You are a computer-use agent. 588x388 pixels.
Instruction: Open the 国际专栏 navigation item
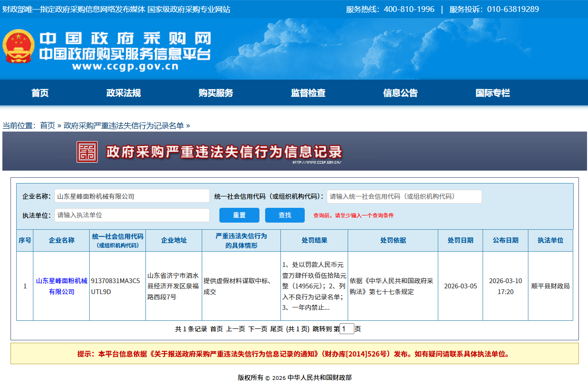493,93
